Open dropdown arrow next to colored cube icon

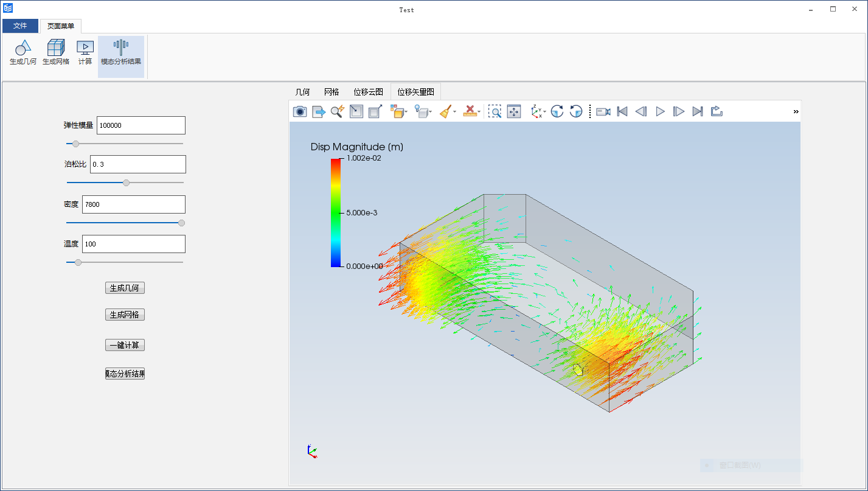[406, 112]
